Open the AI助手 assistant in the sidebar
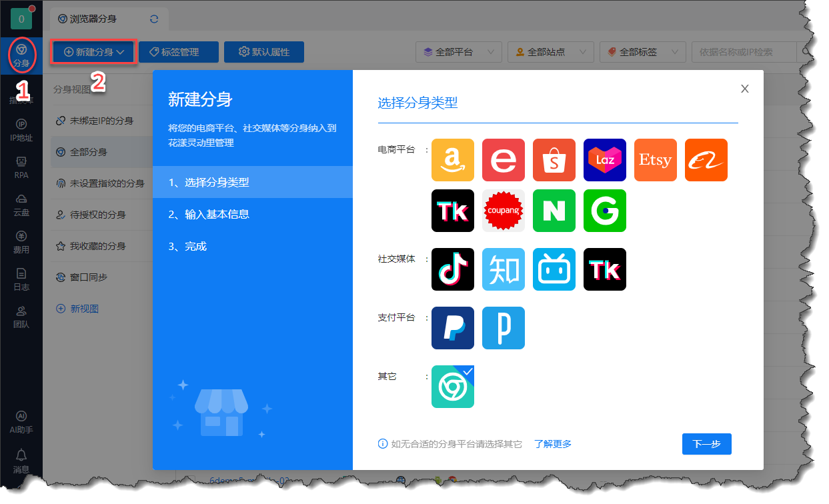This screenshot has width=829, height=504. tap(21, 423)
